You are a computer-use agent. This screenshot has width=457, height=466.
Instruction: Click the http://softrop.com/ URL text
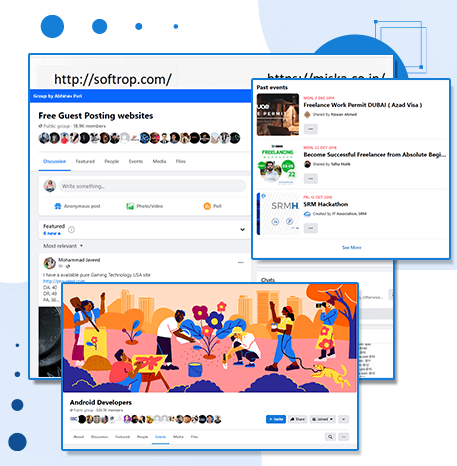(113, 79)
